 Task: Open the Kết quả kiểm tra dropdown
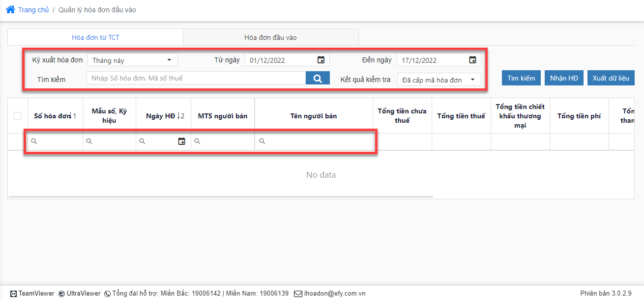(x=439, y=80)
